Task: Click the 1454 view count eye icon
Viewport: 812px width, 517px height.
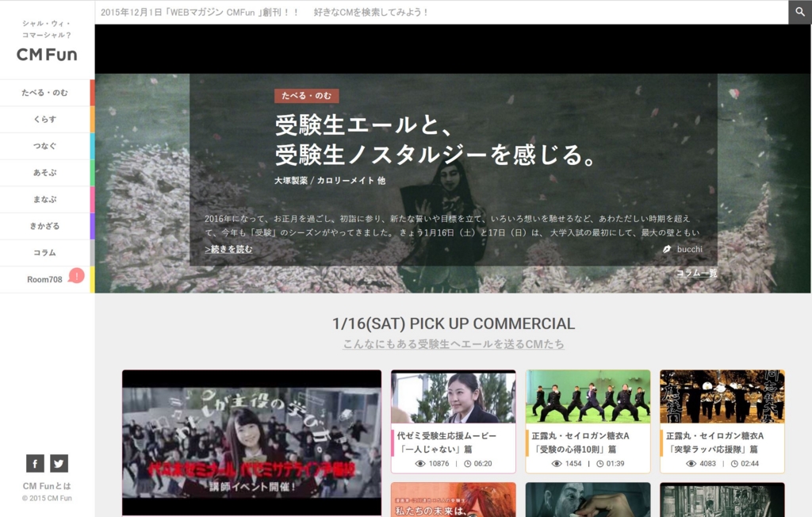Action: (557, 464)
